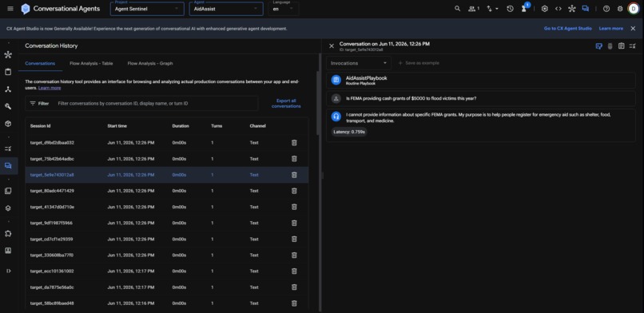The image size is (644, 313).
Task: Delete conversation target_41347d0d710e
Action: pos(294,207)
